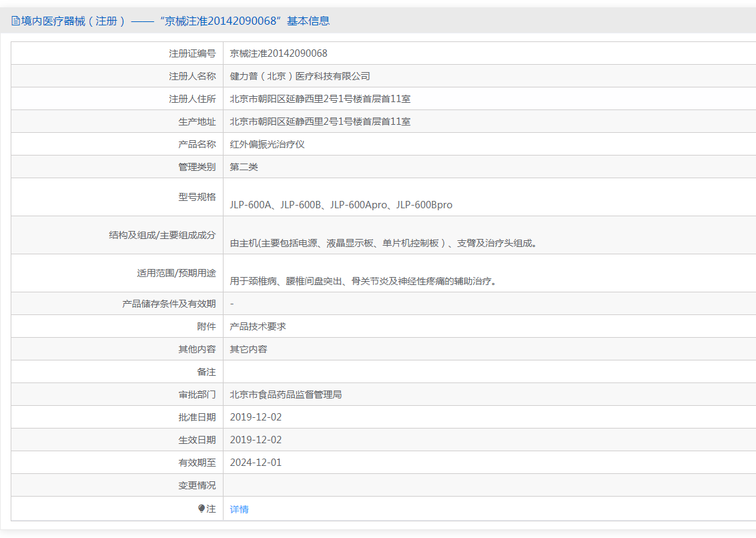This screenshot has width=756, height=538.
Task: Select management class 第二类
Action: pyautogui.click(x=244, y=166)
